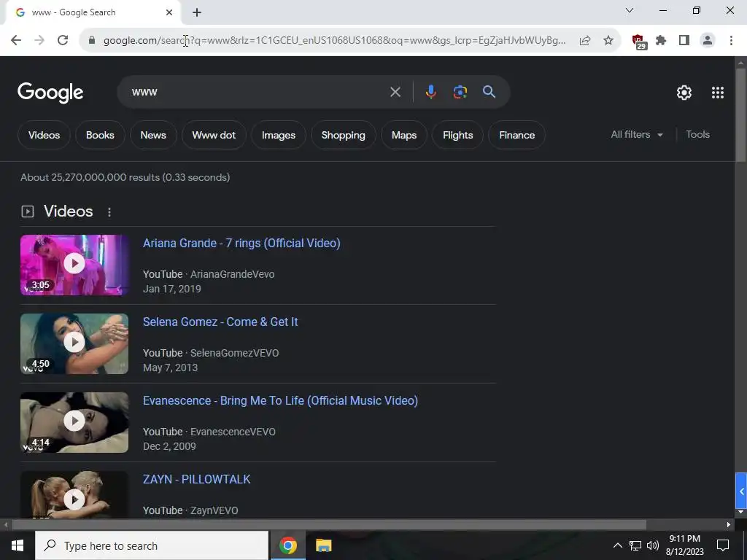This screenshot has width=747, height=560.
Task: Open File Explorer from taskbar
Action: click(323, 545)
